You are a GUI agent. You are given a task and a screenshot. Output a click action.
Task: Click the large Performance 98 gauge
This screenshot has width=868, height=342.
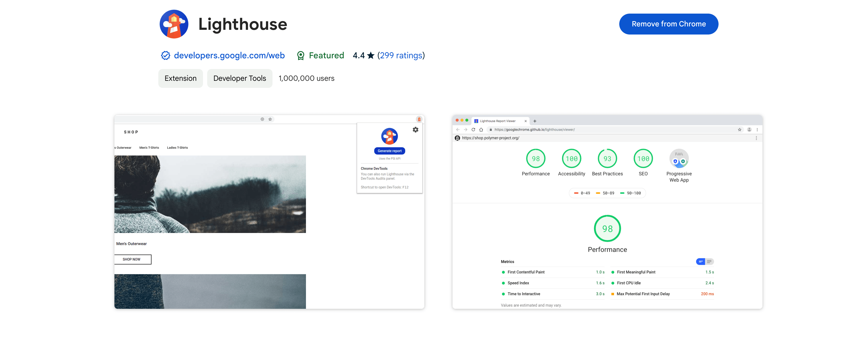607,228
